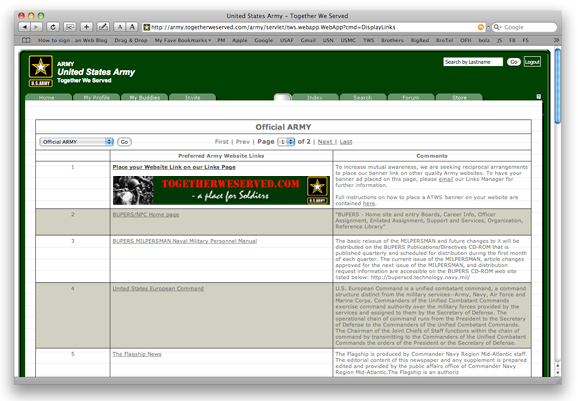578x401 pixels.
Task: Open The Flagship News link
Action: 137,354
